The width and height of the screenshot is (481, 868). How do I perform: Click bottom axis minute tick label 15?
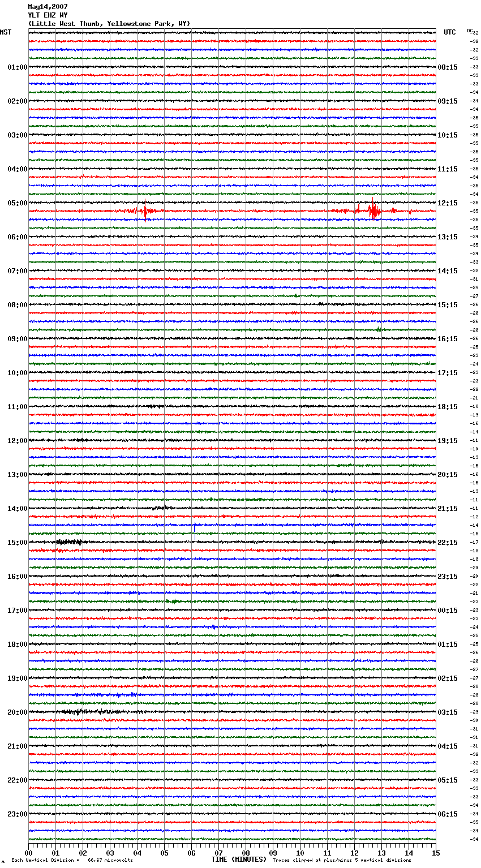(436, 853)
